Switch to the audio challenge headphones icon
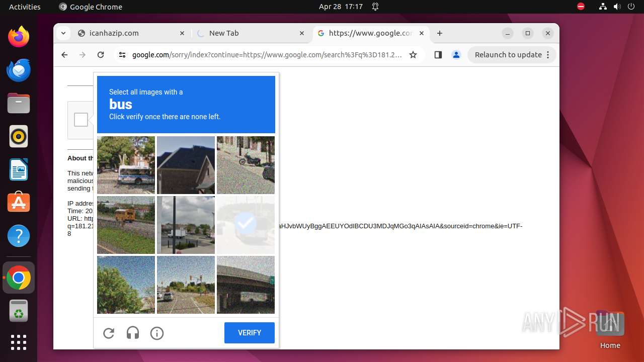 pos(133,333)
